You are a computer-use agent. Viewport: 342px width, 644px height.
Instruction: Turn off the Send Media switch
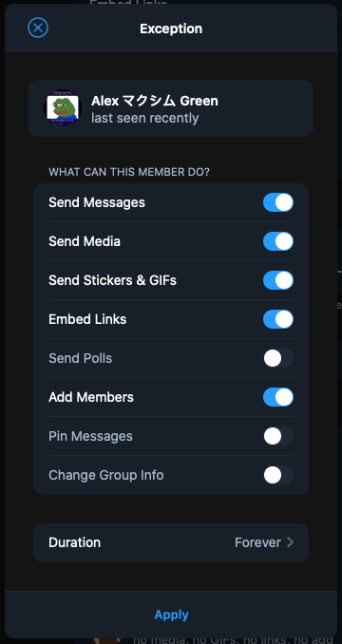coord(278,241)
